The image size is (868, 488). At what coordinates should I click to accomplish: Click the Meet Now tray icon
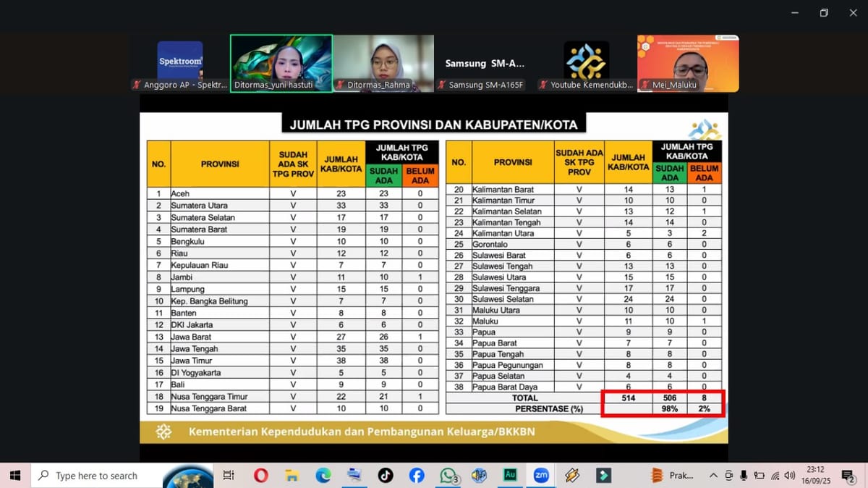(728, 476)
